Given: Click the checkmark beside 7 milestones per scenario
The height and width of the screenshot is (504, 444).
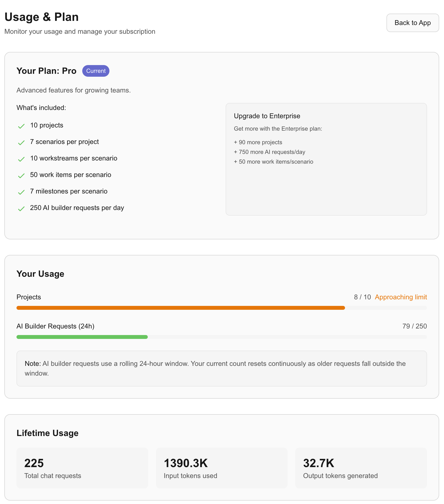Looking at the screenshot, I should point(21,192).
